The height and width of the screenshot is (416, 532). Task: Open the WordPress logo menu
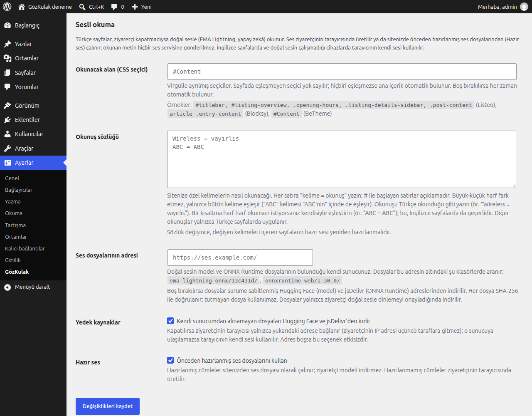(x=7, y=7)
